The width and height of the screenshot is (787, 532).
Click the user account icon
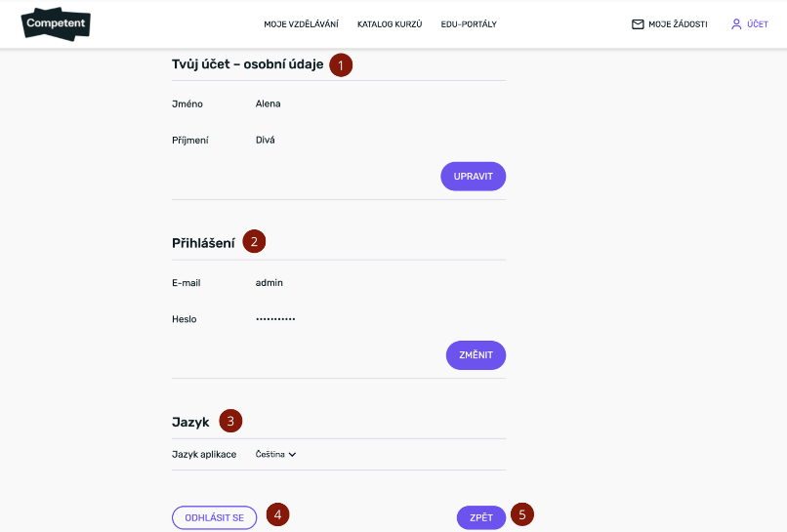click(736, 24)
